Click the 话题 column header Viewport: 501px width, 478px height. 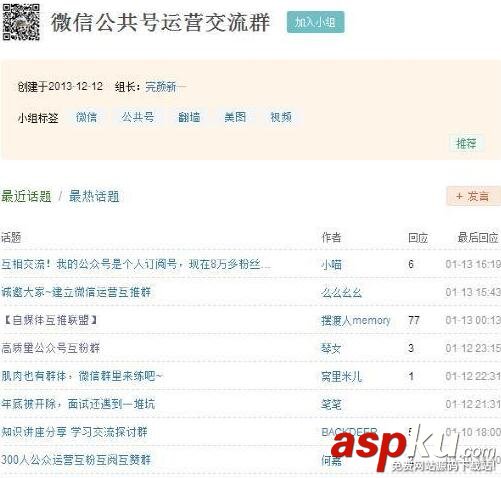point(11,238)
